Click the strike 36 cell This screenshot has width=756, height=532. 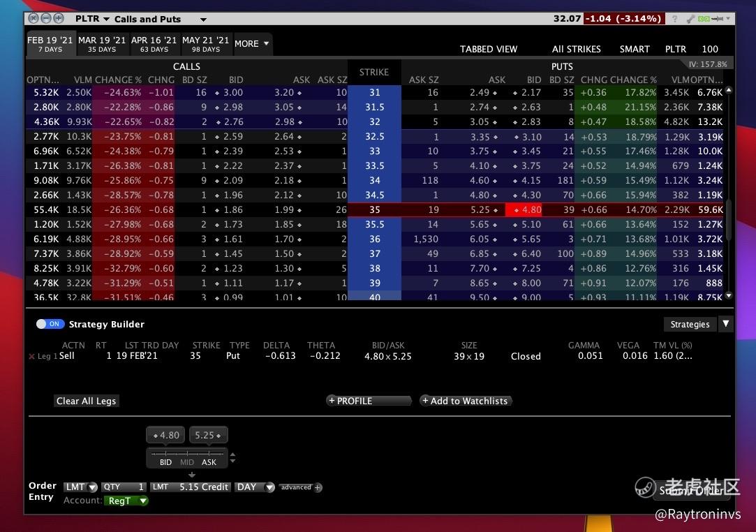point(375,239)
